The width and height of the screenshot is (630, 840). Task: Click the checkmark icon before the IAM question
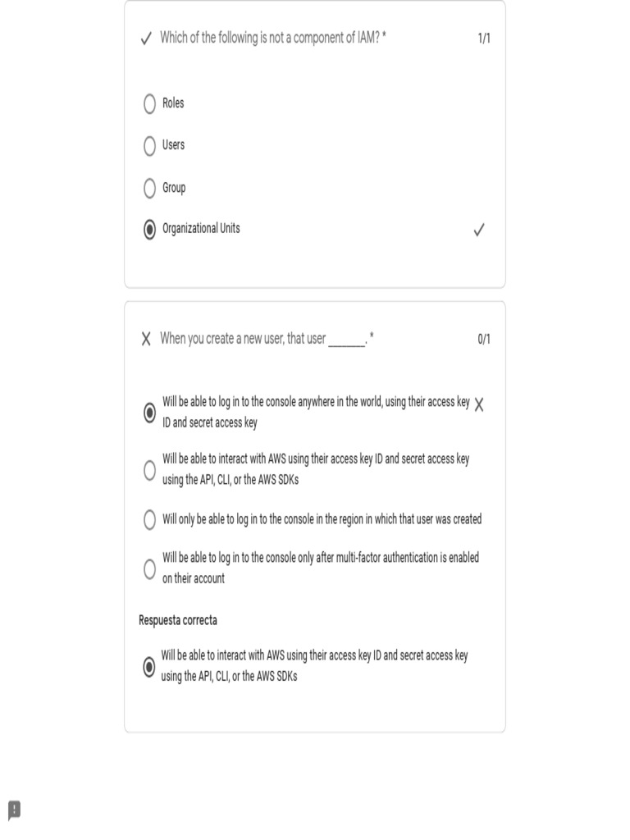(x=146, y=39)
